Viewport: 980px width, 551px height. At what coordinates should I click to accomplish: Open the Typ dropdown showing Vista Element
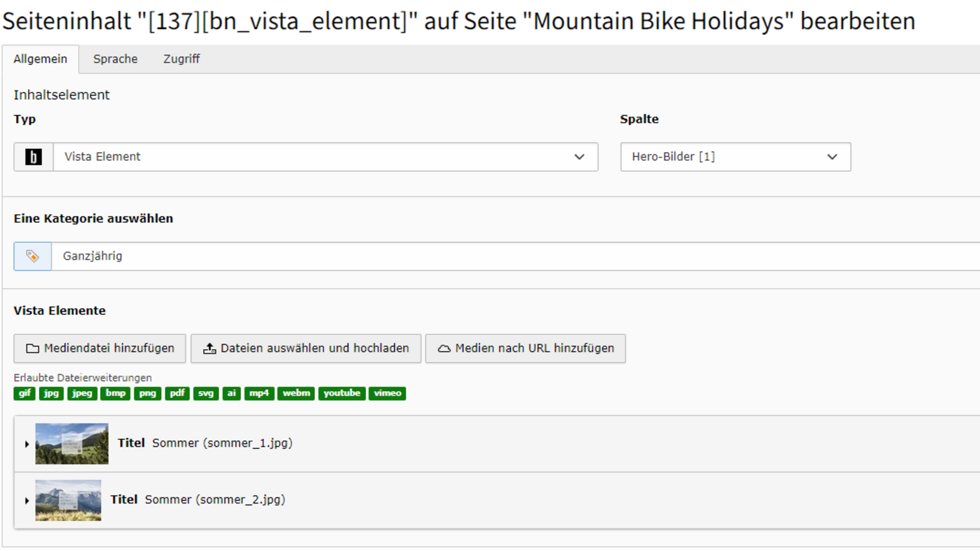point(325,157)
